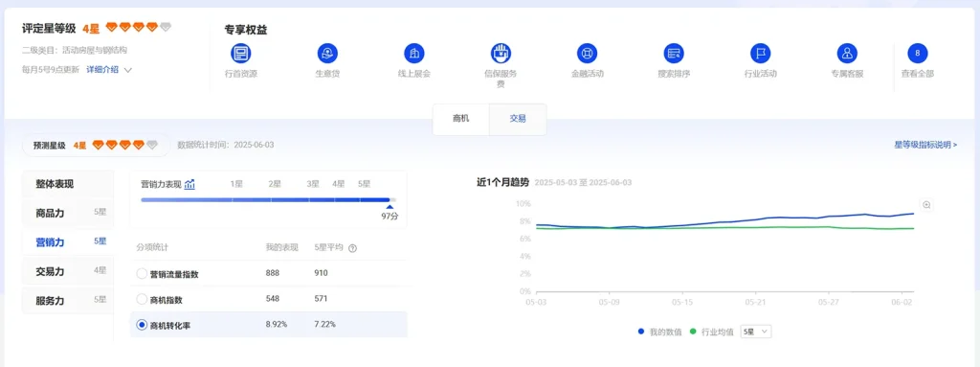Click the 888 marketing traffic value
Image resolution: width=980 pixels, height=367 pixels.
pos(273,273)
